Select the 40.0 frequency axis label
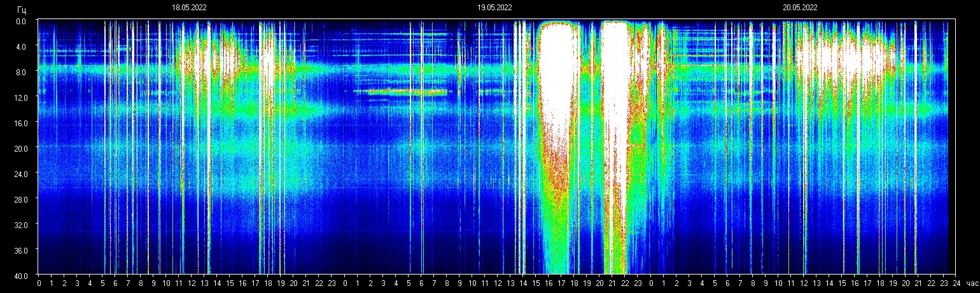980x293 pixels. pos(20,275)
